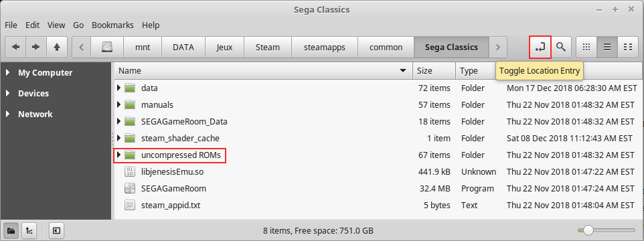Expand the Devices sidebar section
This screenshot has width=644, height=241.
(x=8, y=93)
